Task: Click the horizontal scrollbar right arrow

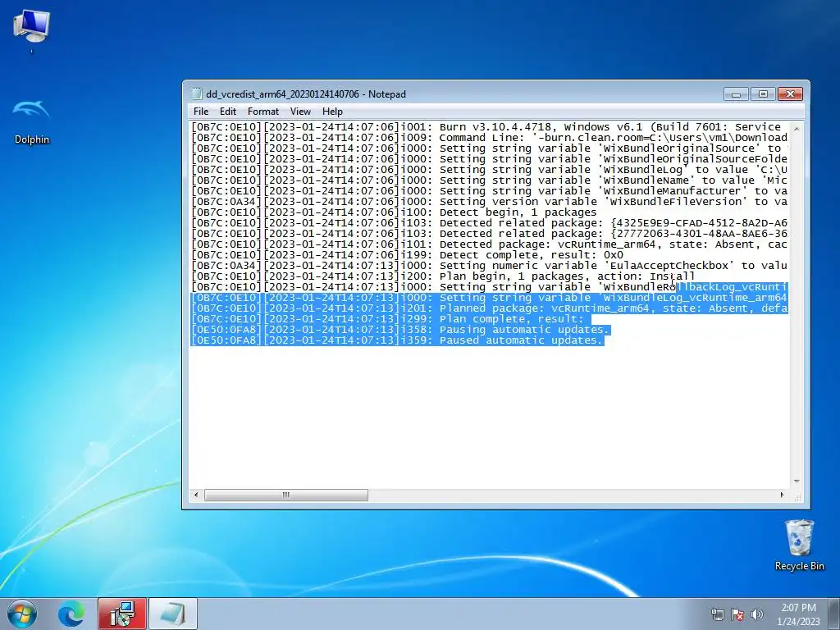Action: point(782,495)
